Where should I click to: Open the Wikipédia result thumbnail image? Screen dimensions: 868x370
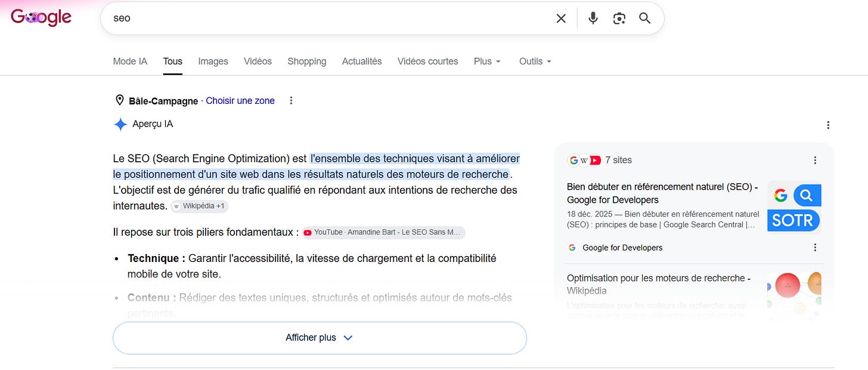[794, 296]
